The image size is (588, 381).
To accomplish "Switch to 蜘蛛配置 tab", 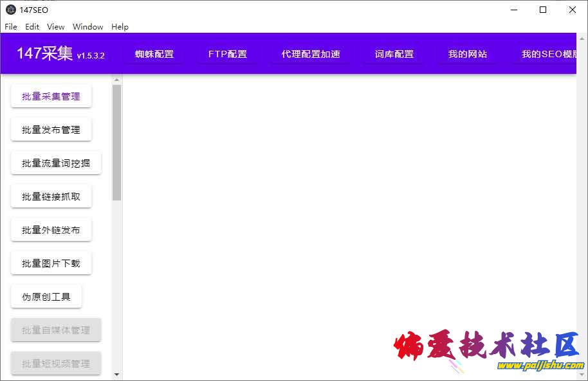I will 154,54.
